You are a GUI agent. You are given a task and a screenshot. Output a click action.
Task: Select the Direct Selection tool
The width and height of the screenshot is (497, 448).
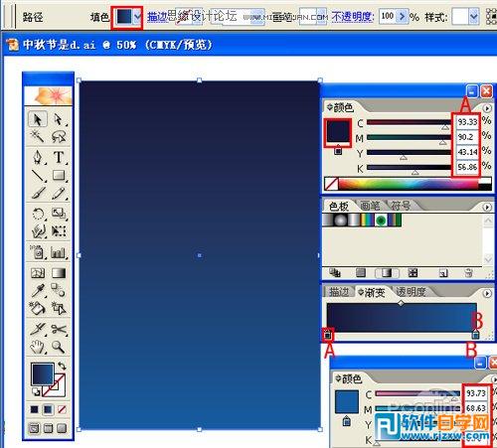point(59,119)
